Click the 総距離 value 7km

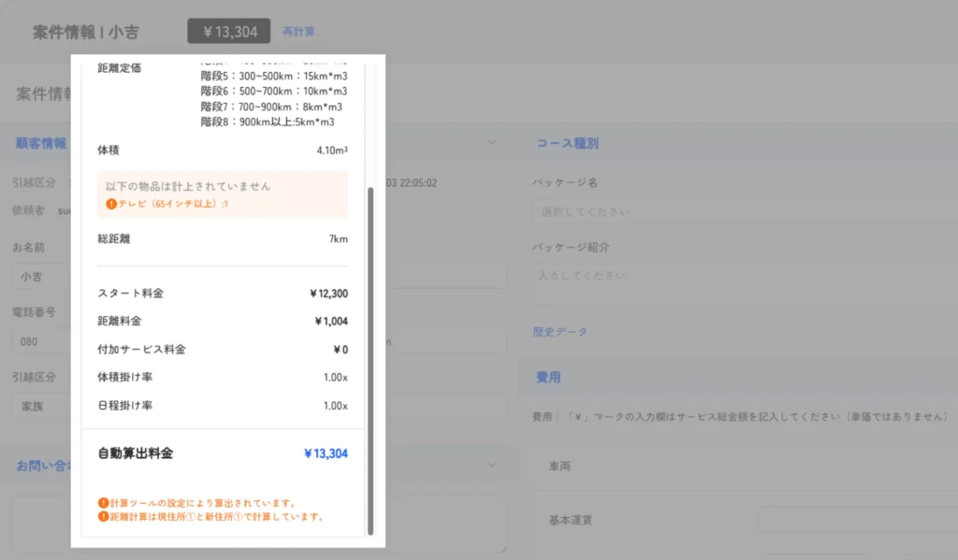(339, 238)
